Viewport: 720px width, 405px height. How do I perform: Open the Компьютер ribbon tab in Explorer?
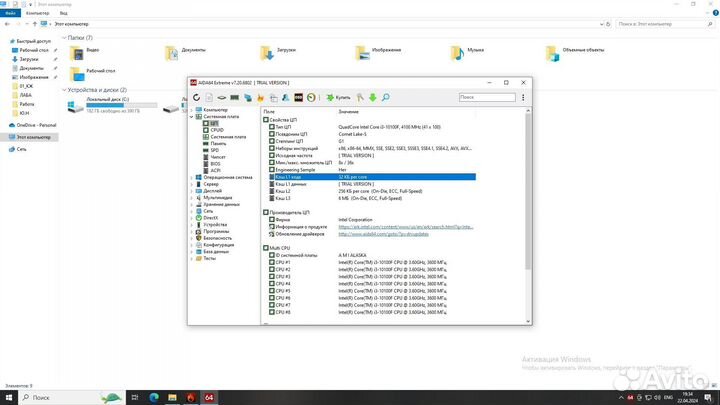click(x=38, y=13)
